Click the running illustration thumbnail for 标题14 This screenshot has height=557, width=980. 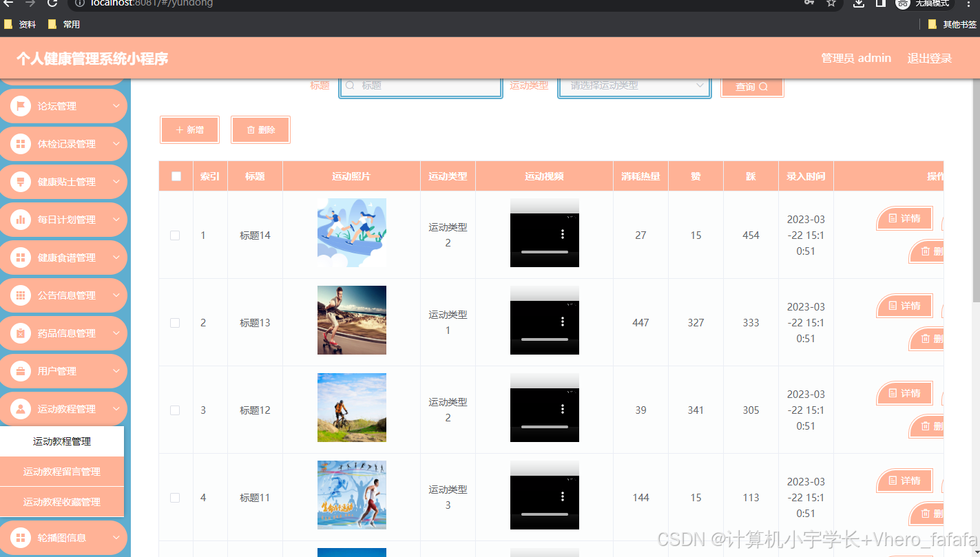pos(352,233)
